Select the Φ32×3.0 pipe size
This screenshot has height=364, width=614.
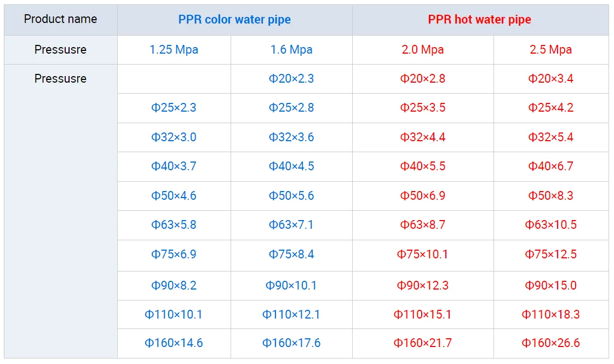click(174, 137)
